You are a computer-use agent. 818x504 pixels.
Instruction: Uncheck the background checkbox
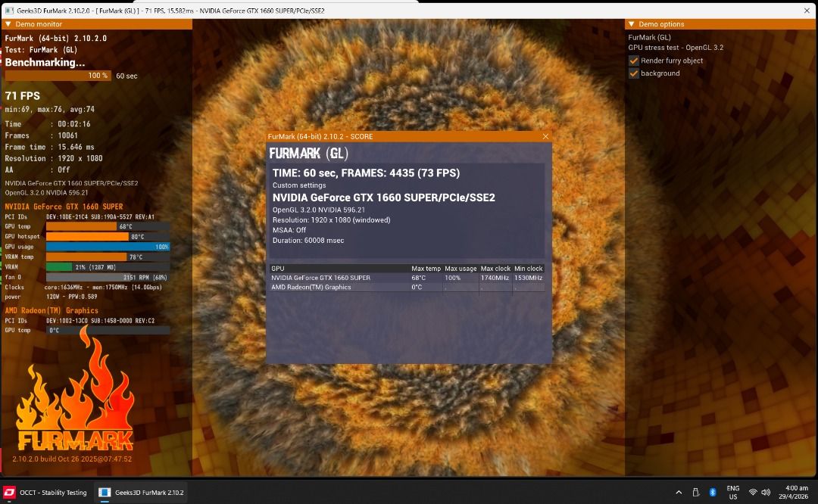coord(634,73)
